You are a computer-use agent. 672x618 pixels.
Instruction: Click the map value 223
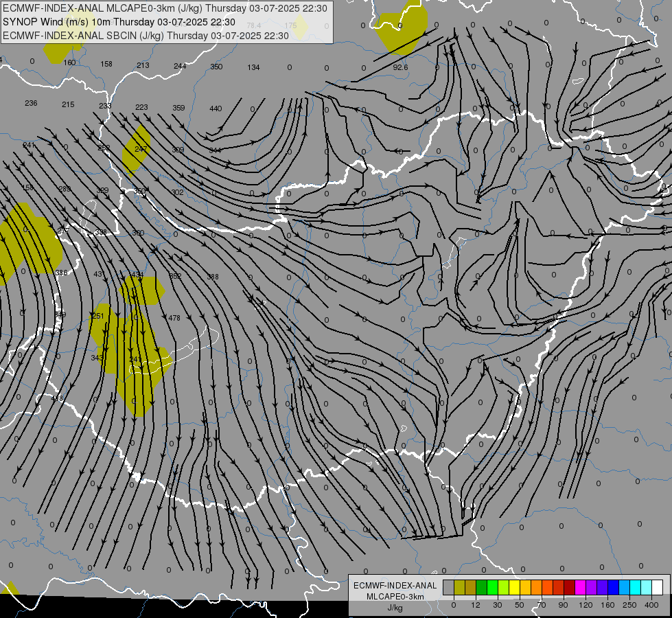click(x=141, y=107)
